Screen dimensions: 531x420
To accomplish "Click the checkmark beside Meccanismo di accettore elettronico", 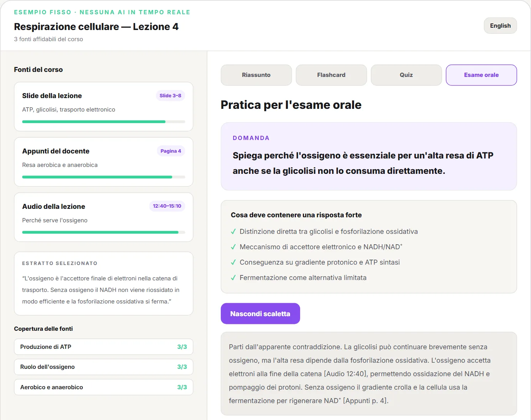I will point(233,247).
